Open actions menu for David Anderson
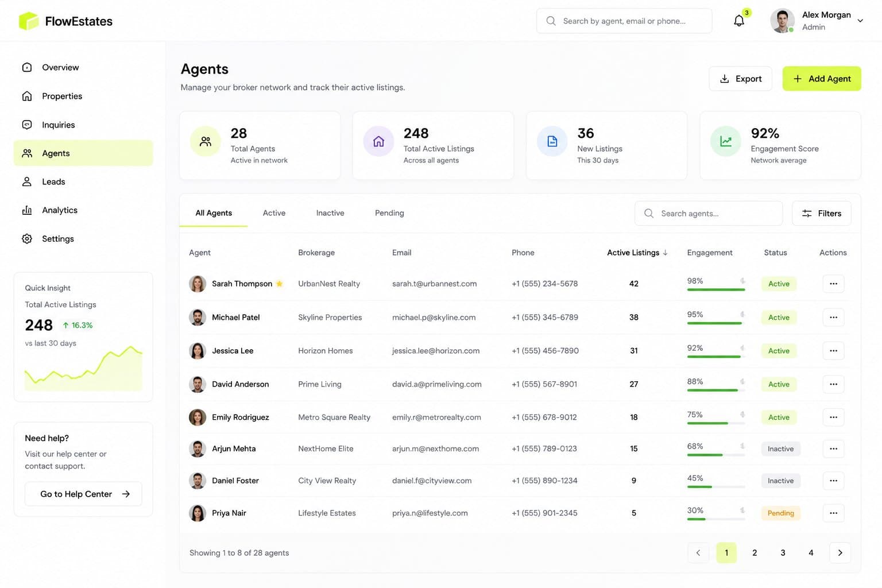This screenshot has height=588, width=882. (x=833, y=384)
